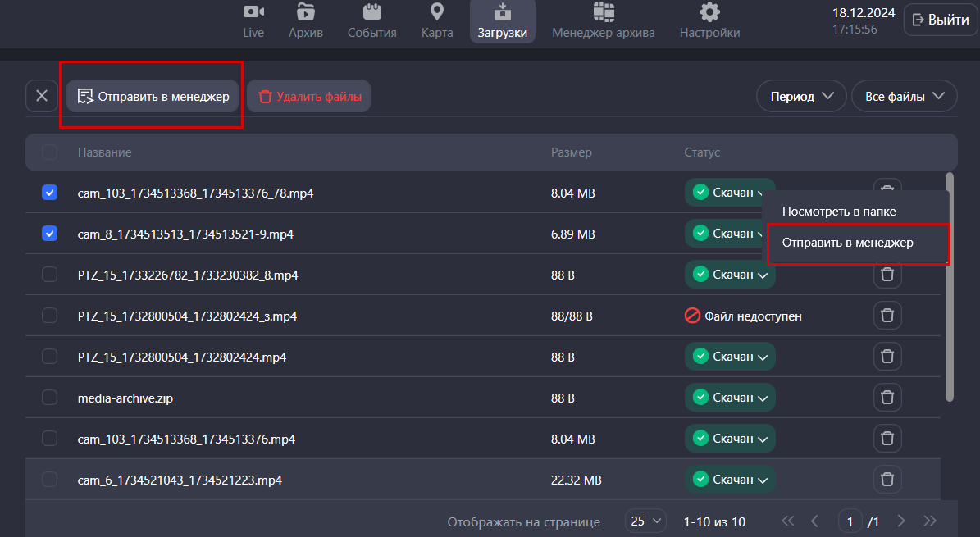The width and height of the screenshot is (980, 537).
Task: Check the media-archive.zip checkbox
Action: 49,398
